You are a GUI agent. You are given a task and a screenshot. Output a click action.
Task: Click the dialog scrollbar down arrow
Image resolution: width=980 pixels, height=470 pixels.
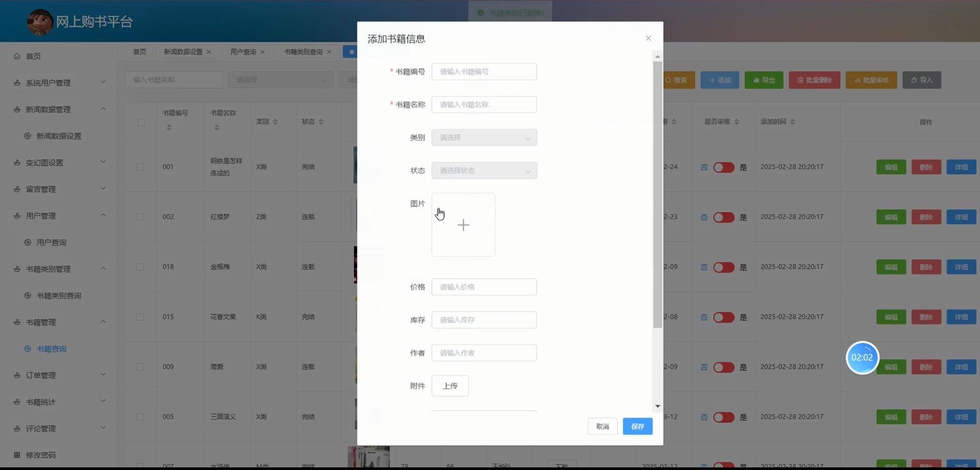658,406
